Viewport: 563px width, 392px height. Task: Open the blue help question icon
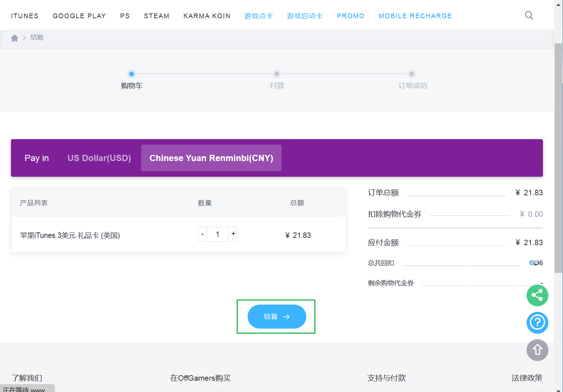pyautogui.click(x=537, y=322)
